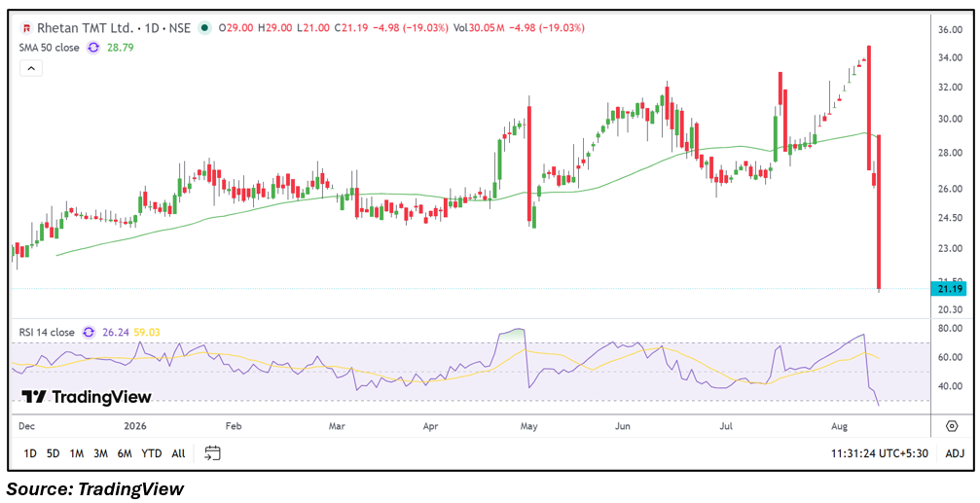Select the YTD time range
The image size is (980, 503).
pos(151,453)
